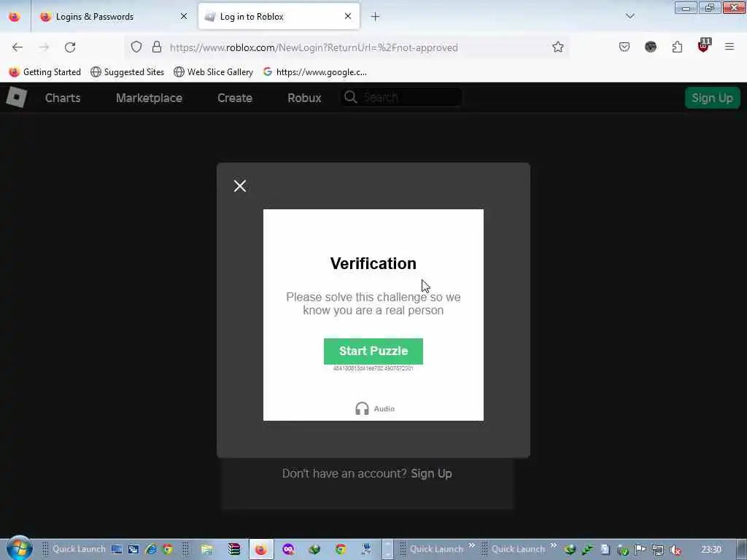The width and height of the screenshot is (747, 560).
Task: Go back to the previous page
Action: [x=18, y=47]
